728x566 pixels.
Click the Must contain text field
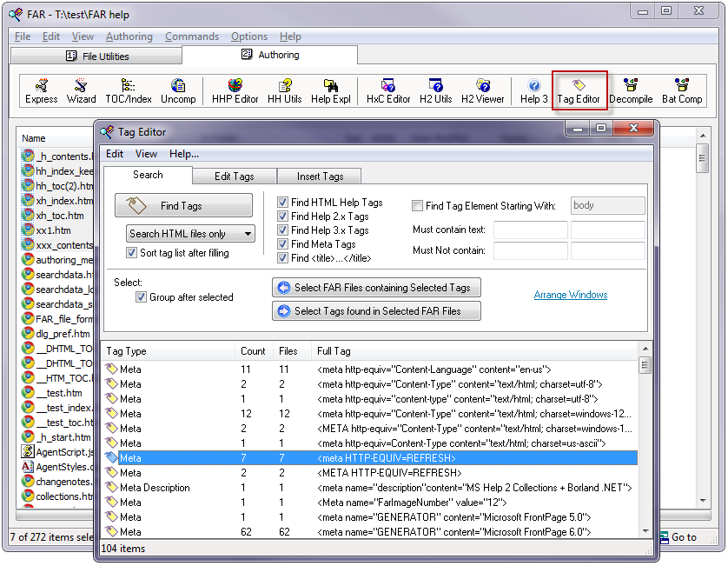pyautogui.click(x=530, y=230)
